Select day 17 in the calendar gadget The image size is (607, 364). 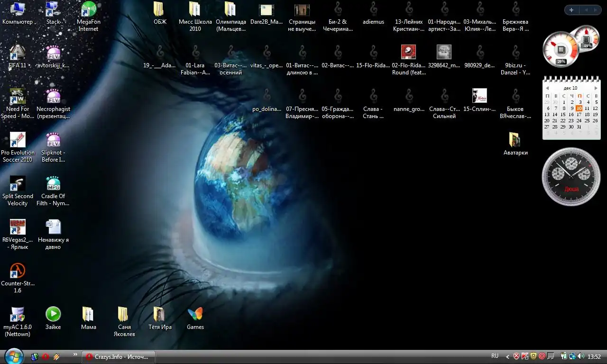[x=579, y=114]
